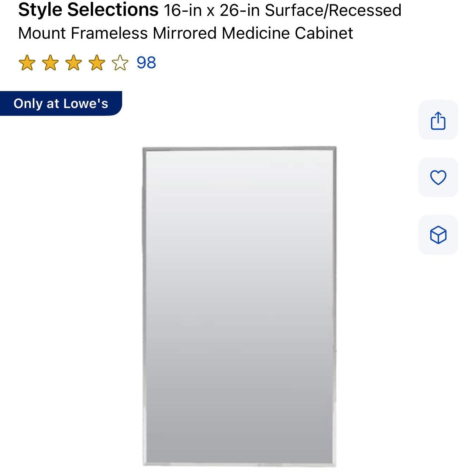Open the 98 reviews link
This screenshot has width=476, height=476.
146,62
